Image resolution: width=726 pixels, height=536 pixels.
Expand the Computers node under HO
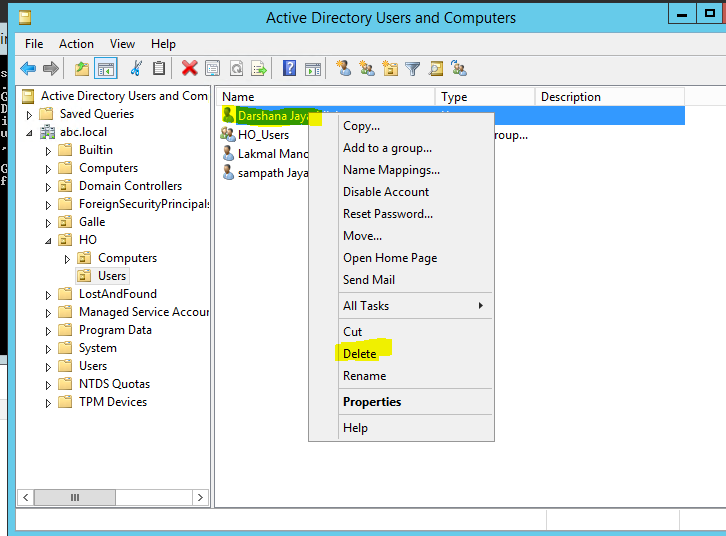pos(67,259)
